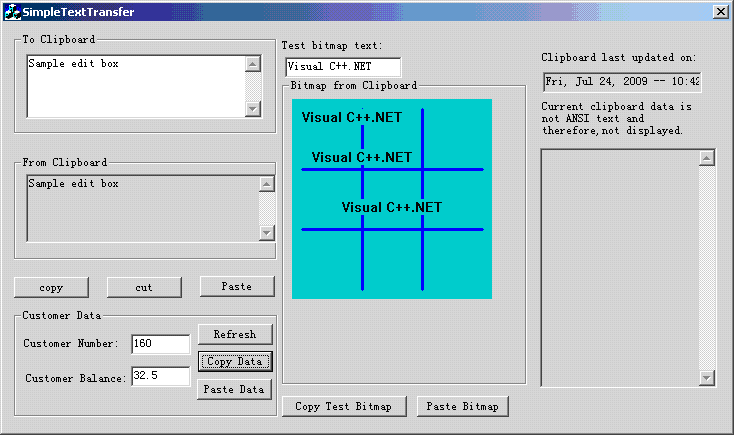
Task: Click the 'From Clipboard' group label
Action: click(x=65, y=162)
